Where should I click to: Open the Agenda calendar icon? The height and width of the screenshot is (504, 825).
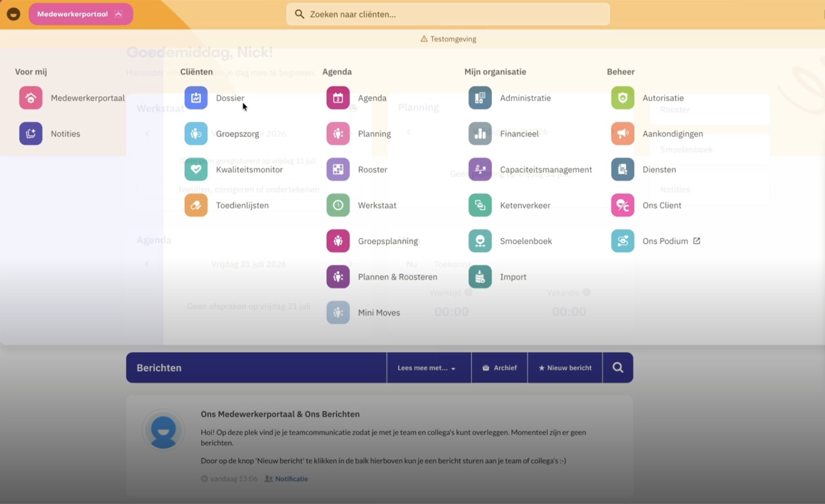click(338, 98)
